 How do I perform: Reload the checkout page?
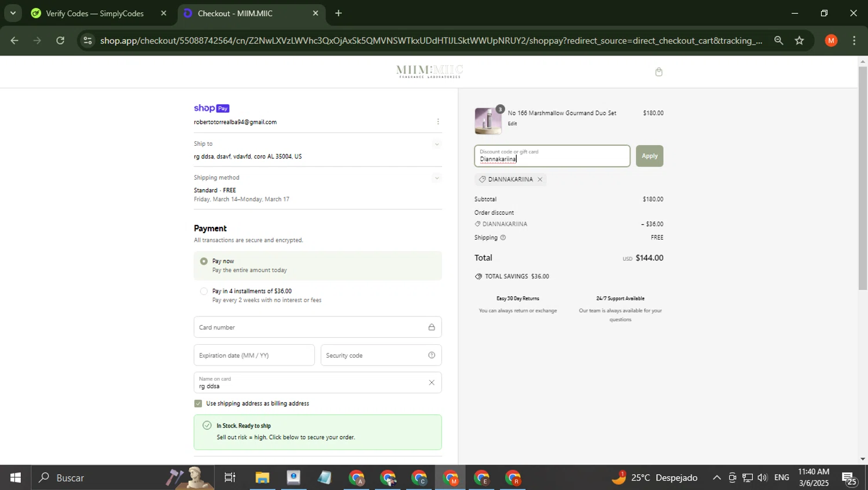[x=60, y=40]
